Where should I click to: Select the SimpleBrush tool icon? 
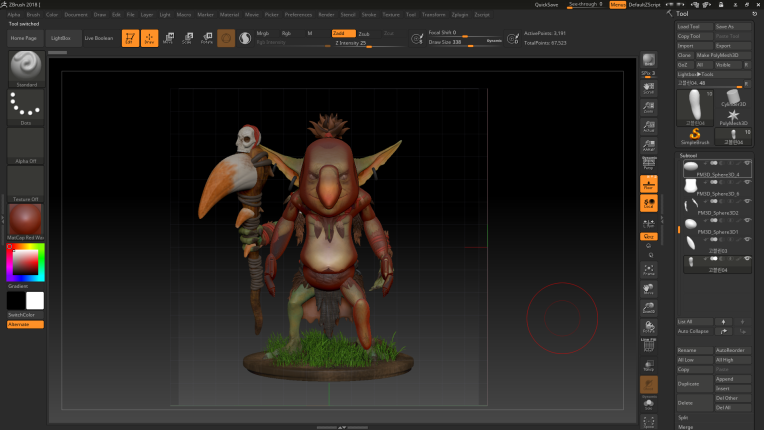click(695, 136)
